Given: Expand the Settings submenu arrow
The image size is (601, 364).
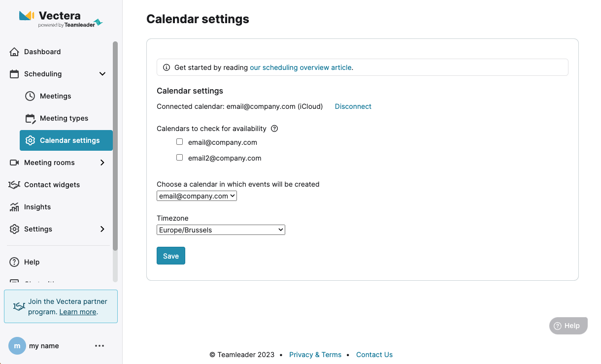Looking at the screenshot, I should 102,229.
